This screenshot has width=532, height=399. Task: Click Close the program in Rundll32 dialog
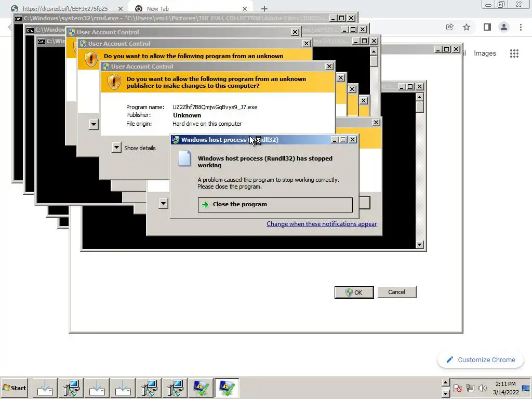coord(275,205)
